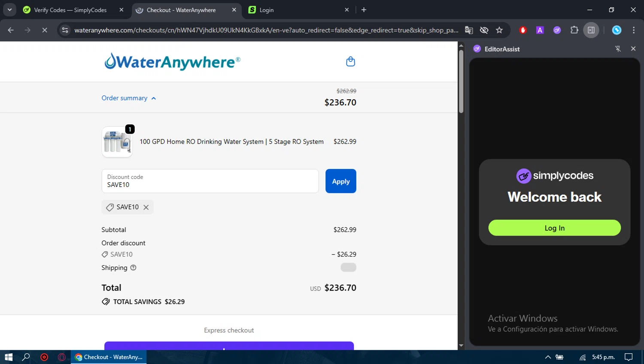This screenshot has height=364, width=644.
Task: Click the Subtotal $262.99 value
Action: point(345,230)
